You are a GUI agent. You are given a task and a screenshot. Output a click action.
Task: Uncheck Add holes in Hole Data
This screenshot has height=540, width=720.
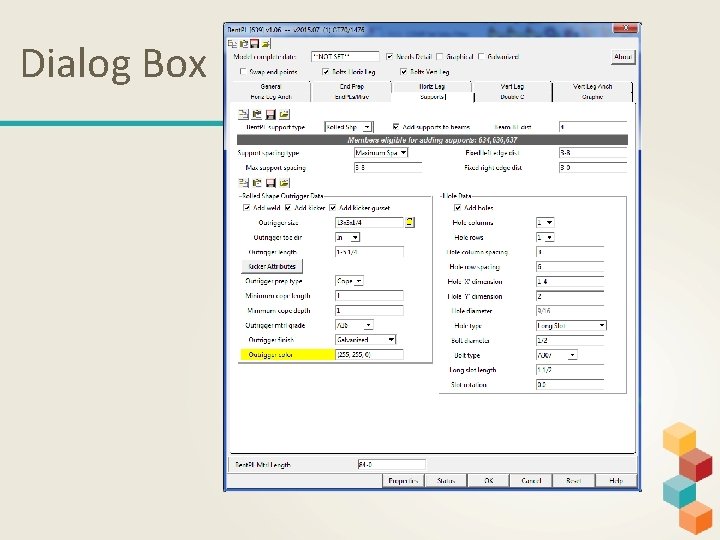(x=457, y=208)
